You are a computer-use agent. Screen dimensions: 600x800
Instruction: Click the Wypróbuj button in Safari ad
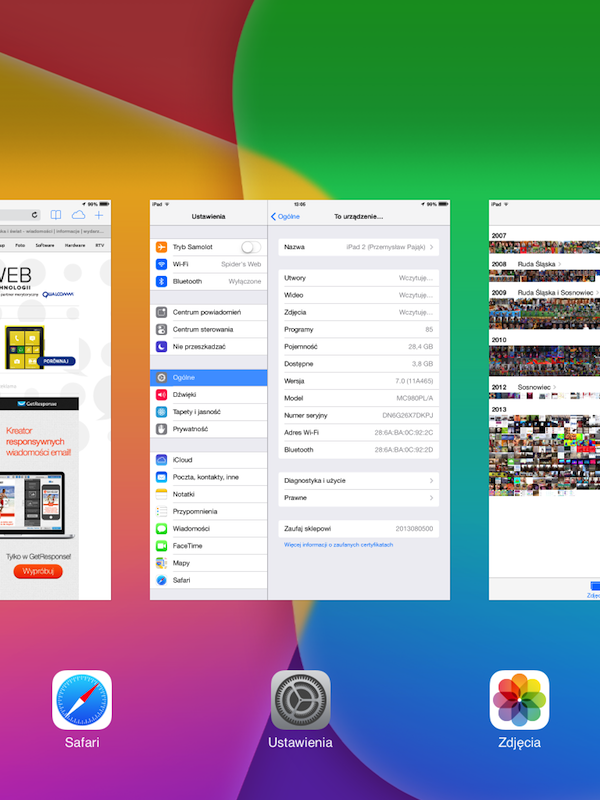(x=38, y=571)
